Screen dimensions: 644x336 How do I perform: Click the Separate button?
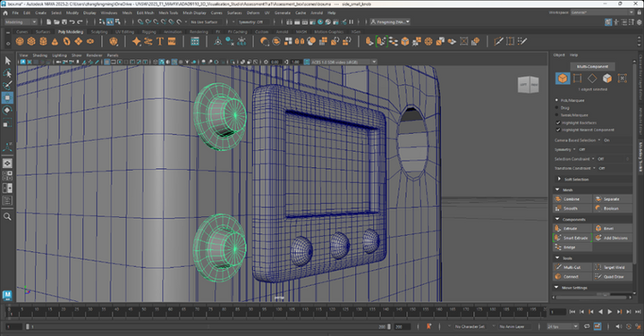click(x=613, y=199)
